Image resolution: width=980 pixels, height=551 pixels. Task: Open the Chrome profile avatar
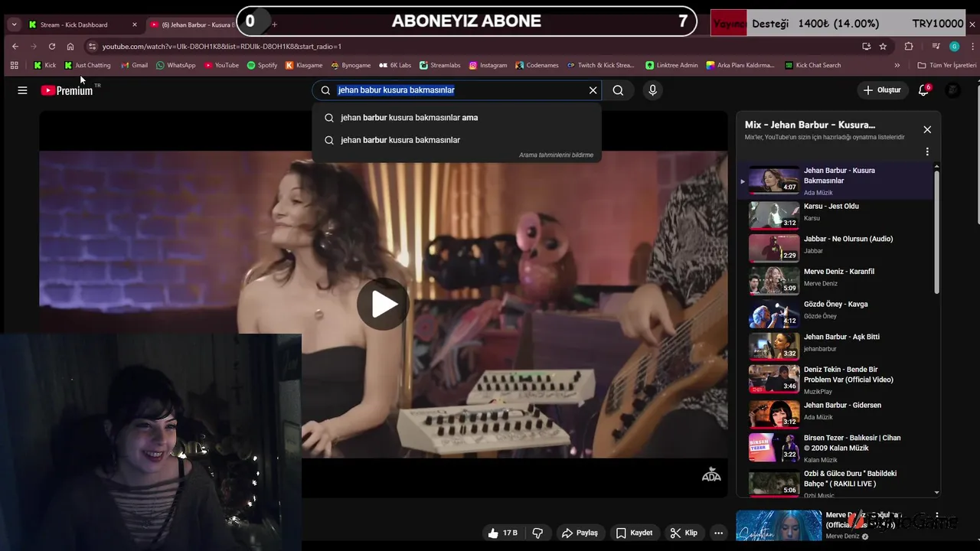tap(954, 46)
